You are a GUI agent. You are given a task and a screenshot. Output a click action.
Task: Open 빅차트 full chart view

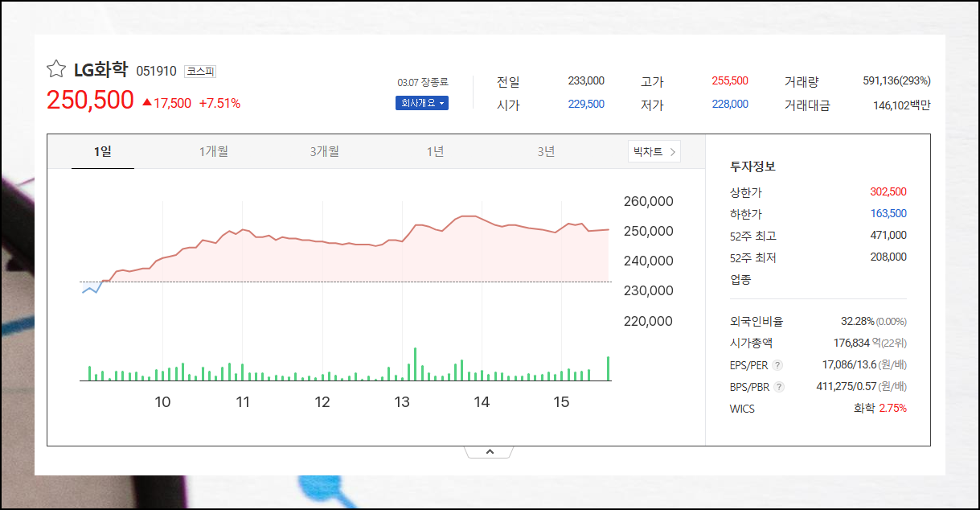pos(654,151)
